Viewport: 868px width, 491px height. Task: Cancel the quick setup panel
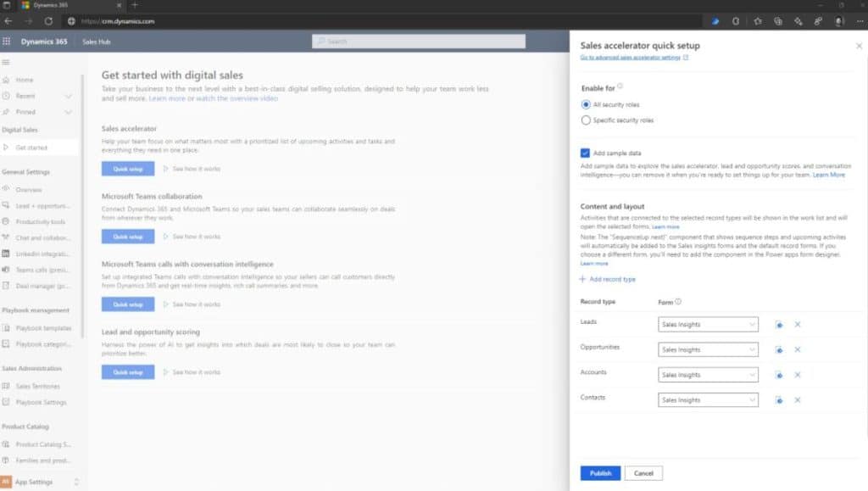[644, 473]
